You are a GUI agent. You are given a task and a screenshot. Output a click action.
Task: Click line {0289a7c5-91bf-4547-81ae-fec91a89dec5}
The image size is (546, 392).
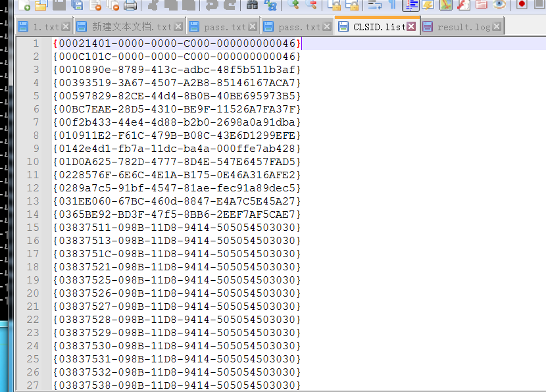click(x=177, y=188)
